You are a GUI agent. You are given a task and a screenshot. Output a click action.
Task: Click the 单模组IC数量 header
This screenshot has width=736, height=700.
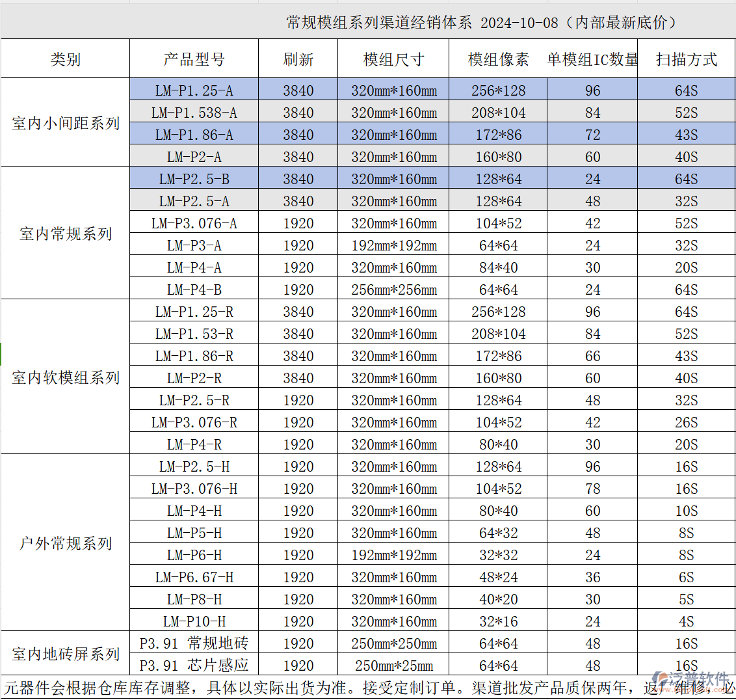[592, 59]
